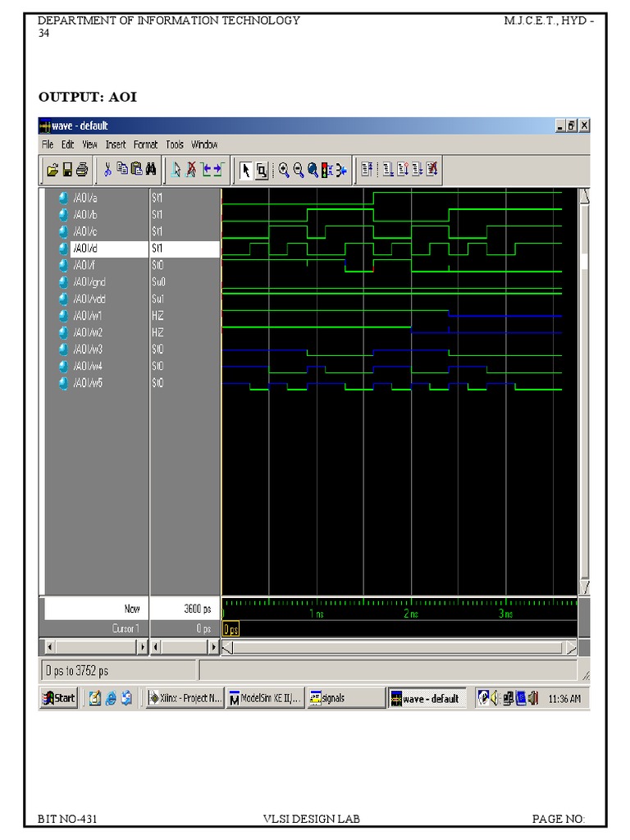Click the Open file toolbar icon
The height and width of the screenshot is (840, 630).
click(52, 170)
